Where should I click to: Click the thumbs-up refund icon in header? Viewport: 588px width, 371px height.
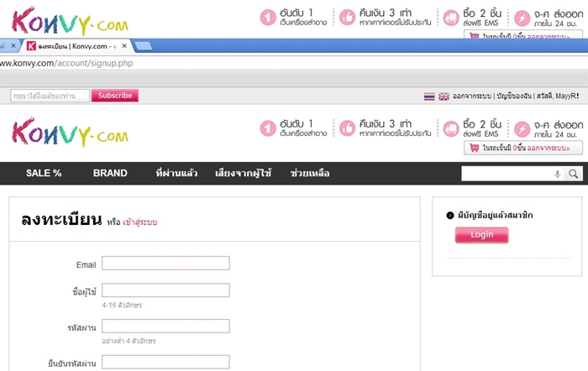point(347,128)
